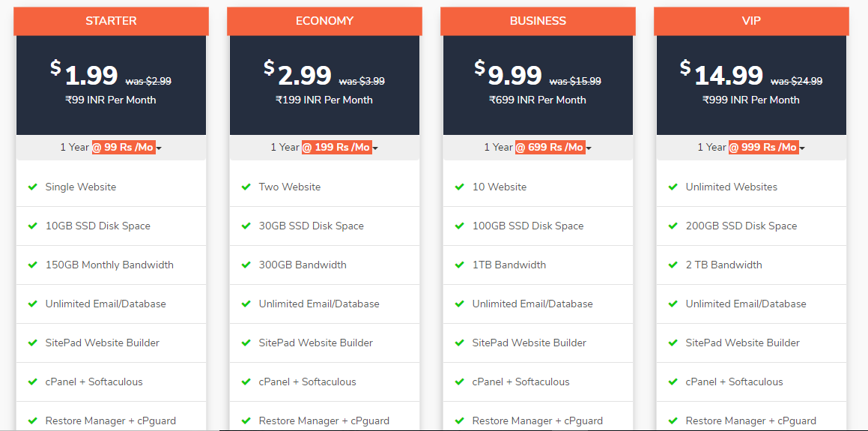Click the $1.99 Starter price
This screenshot has height=431, width=868.
tap(84, 75)
